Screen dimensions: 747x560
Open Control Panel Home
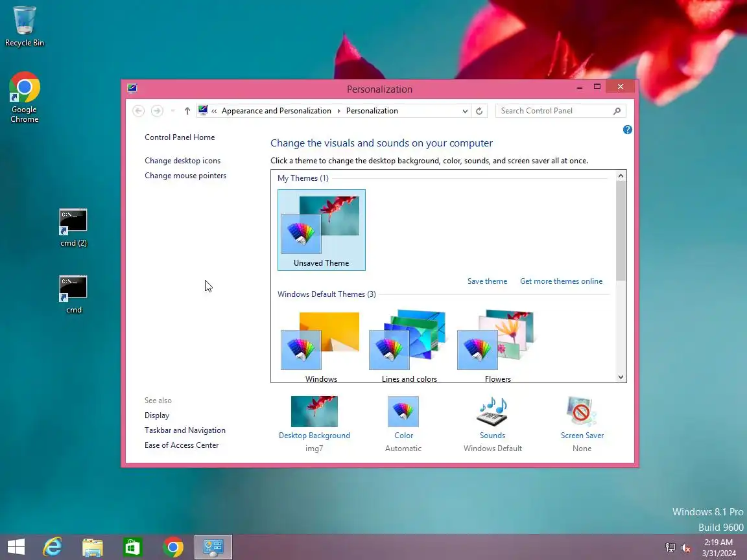click(x=180, y=137)
